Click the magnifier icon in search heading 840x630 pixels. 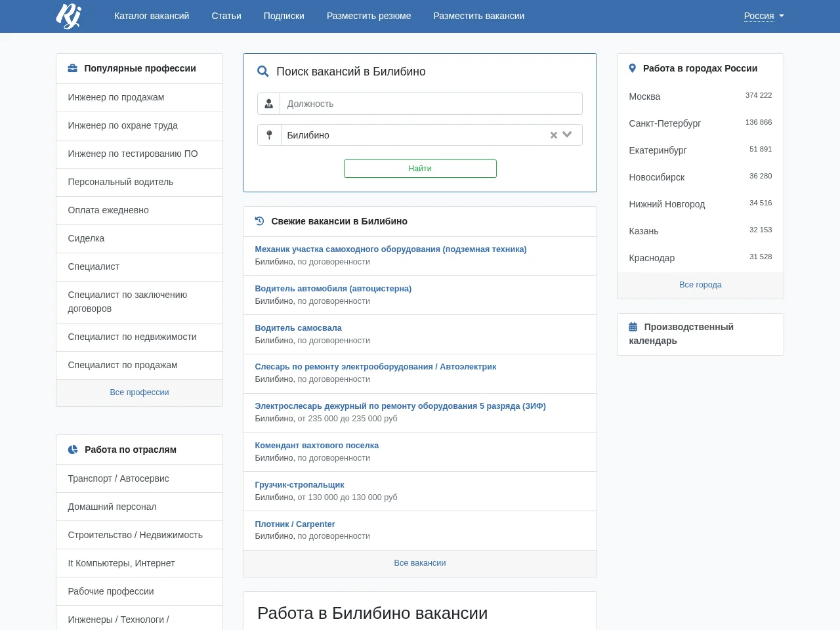coord(263,72)
